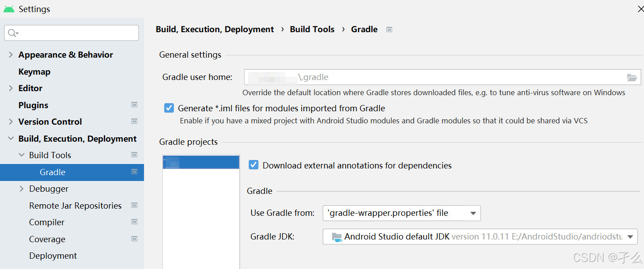Click the project-level icon beside the Gradle breadcrumb
Viewport: 644px width, 269px height.
389,29
